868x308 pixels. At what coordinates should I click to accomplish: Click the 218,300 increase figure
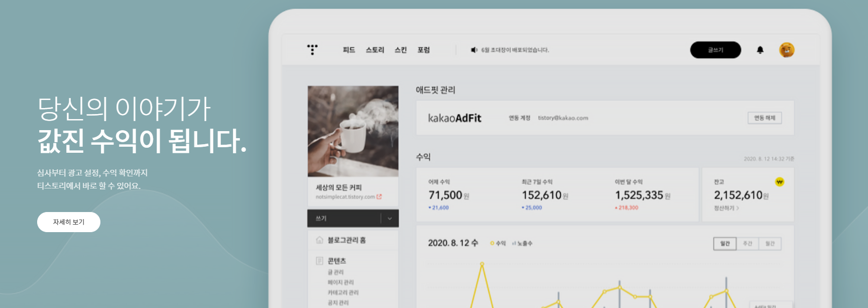click(x=627, y=208)
